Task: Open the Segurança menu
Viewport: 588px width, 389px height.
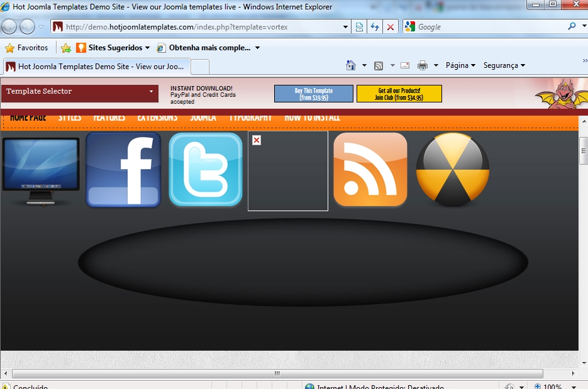Action: click(x=504, y=65)
